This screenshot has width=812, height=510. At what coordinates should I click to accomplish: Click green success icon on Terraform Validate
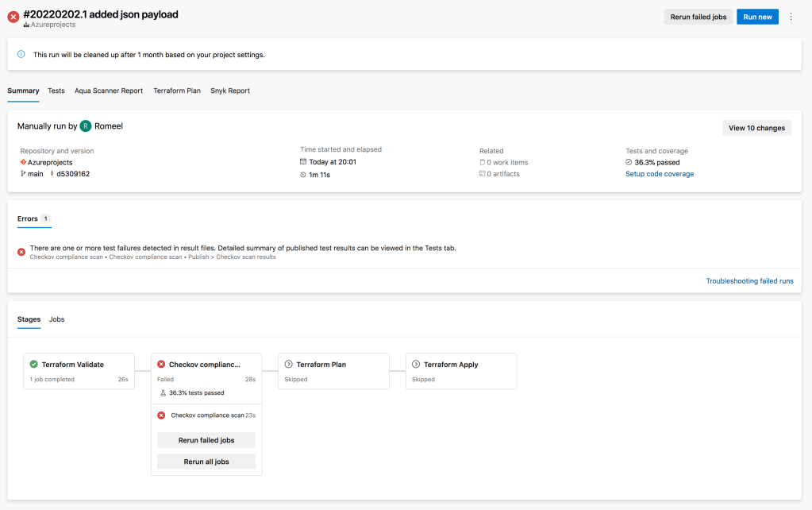pos(33,365)
